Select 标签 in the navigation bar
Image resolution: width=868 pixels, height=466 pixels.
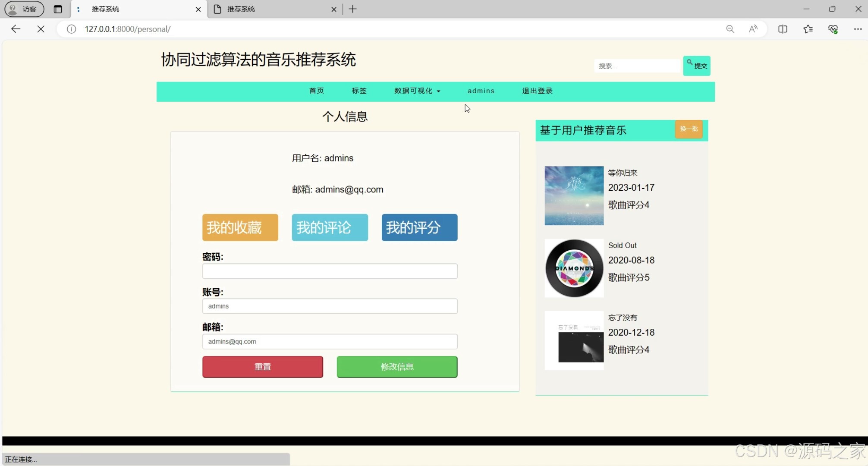click(359, 91)
